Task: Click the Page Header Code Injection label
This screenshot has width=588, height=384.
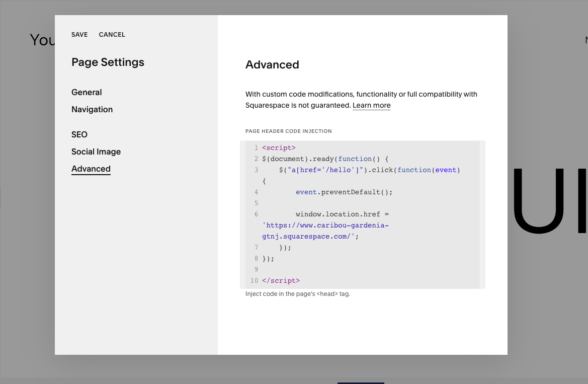Action: click(288, 131)
